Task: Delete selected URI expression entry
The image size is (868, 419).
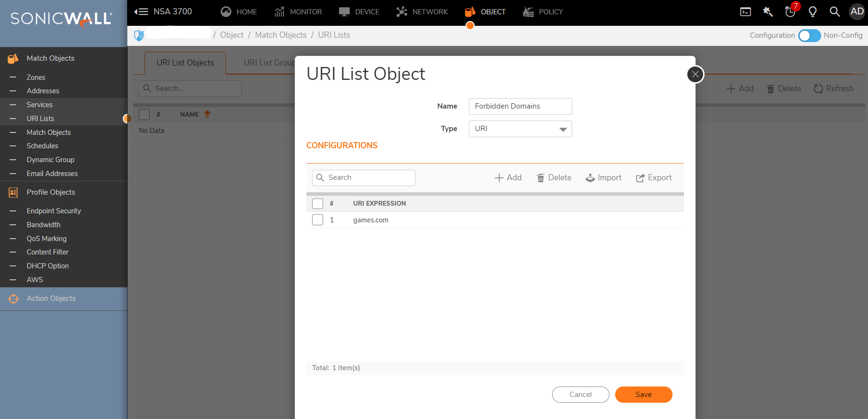Action: (554, 178)
